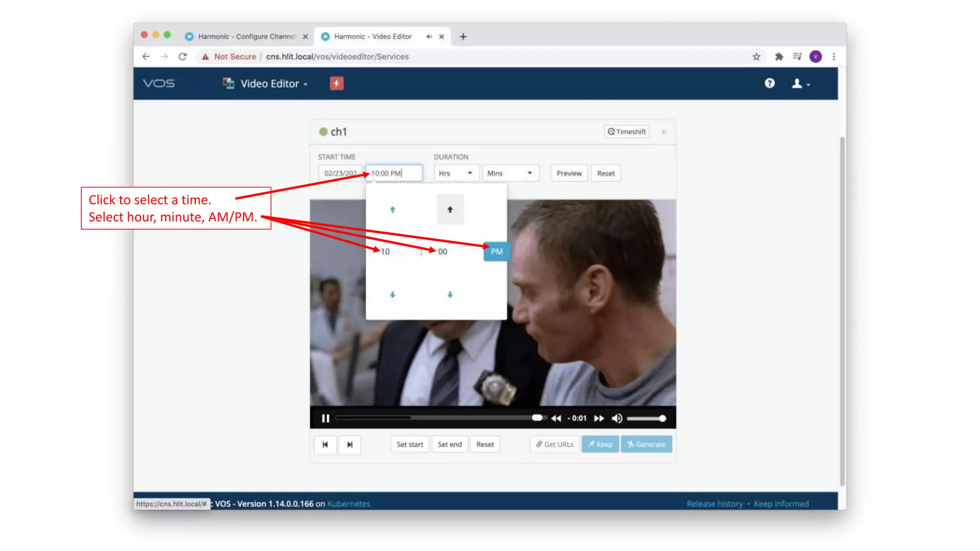Open the Hrs duration dropdown
980x551 pixels.
click(x=455, y=173)
